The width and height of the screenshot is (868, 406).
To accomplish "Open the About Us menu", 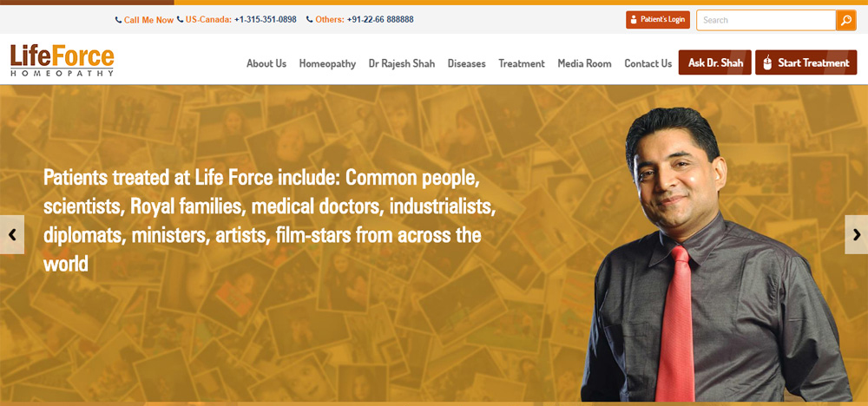I will 266,63.
